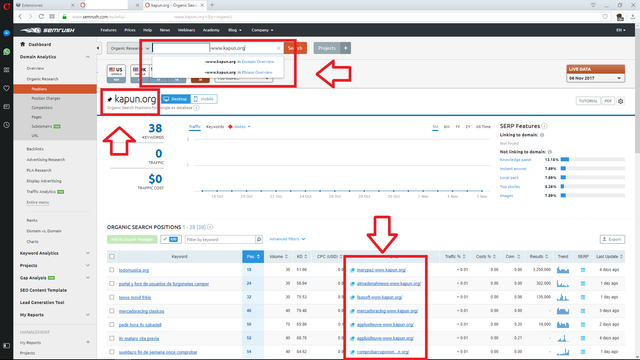Open the browser downloads icon

(x=632, y=17)
